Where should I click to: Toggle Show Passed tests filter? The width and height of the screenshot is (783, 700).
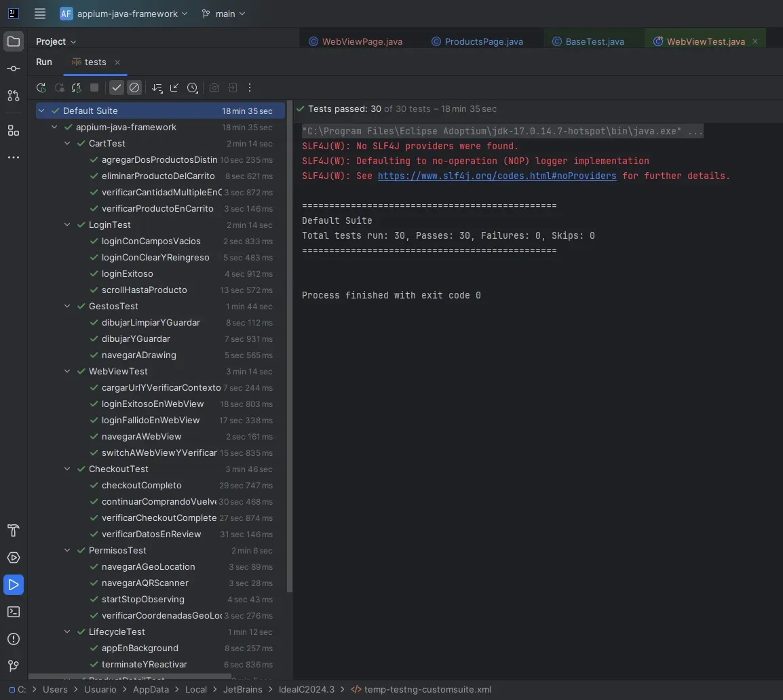(116, 88)
